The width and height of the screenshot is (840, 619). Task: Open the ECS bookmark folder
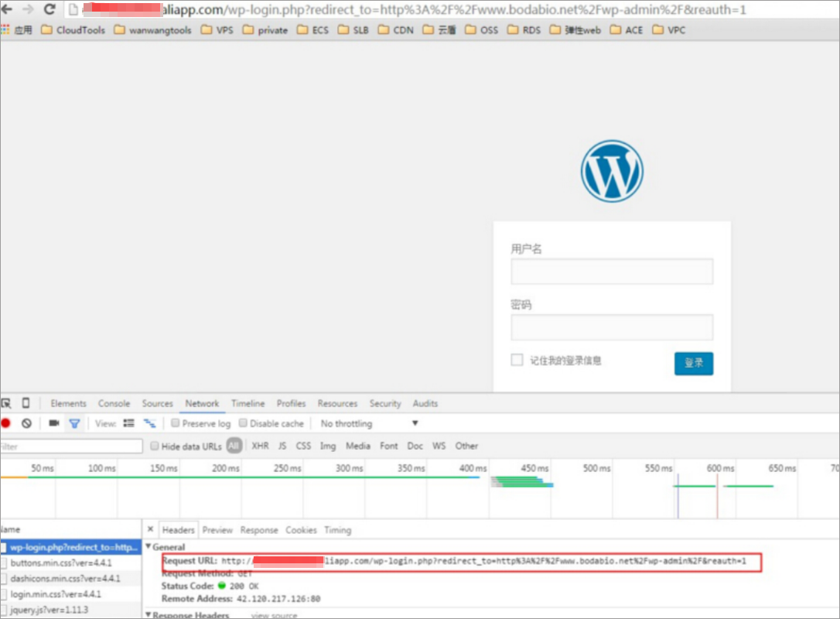[x=312, y=30]
